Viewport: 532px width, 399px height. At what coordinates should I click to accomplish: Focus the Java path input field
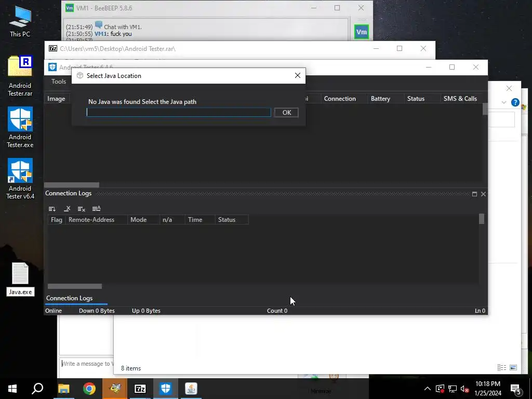[179, 112]
